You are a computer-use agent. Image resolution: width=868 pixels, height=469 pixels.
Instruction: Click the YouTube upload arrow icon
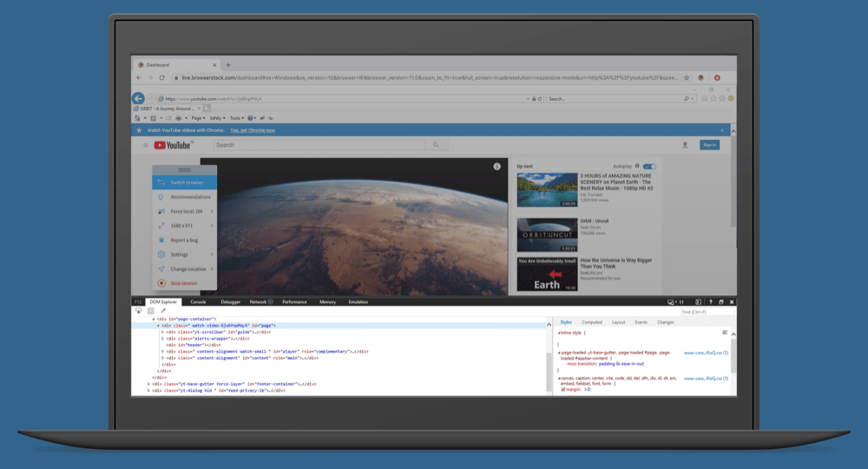coord(685,145)
